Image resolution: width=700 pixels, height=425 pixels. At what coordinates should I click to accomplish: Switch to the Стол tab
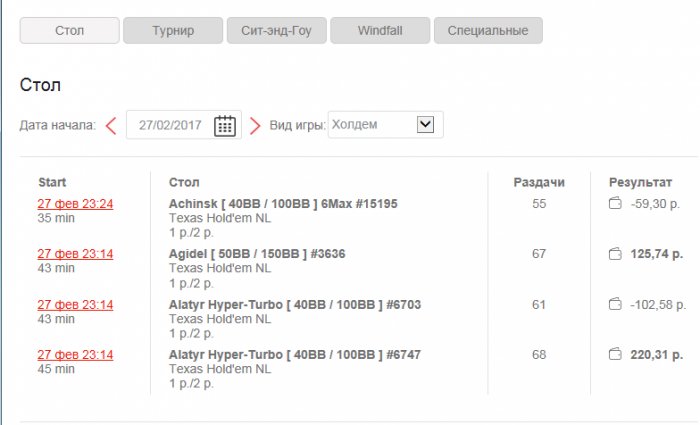click(x=70, y=30)
